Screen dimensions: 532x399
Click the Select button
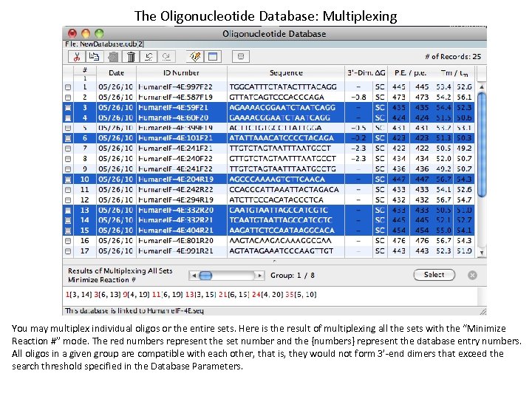click(434, 275)
